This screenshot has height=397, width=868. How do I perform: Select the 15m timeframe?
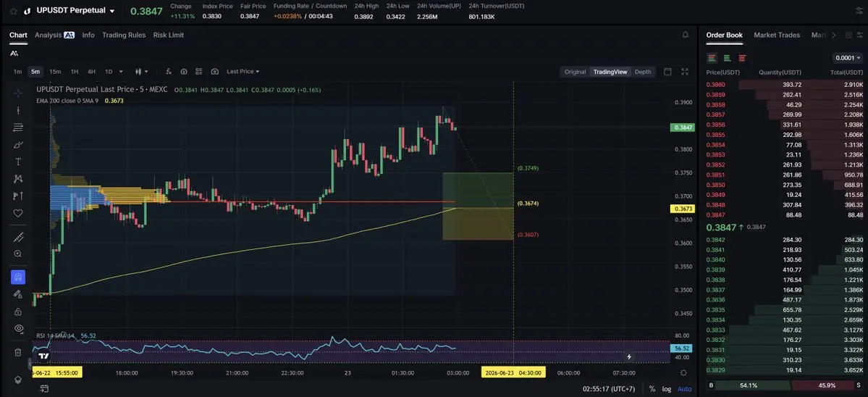(55, 72)
